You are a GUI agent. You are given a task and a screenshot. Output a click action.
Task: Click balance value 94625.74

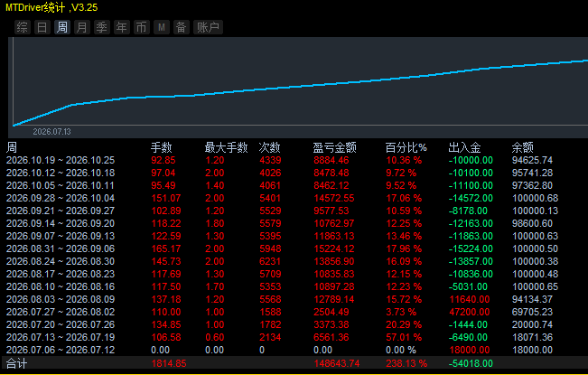pyautogui.click(x=533, y=160)
